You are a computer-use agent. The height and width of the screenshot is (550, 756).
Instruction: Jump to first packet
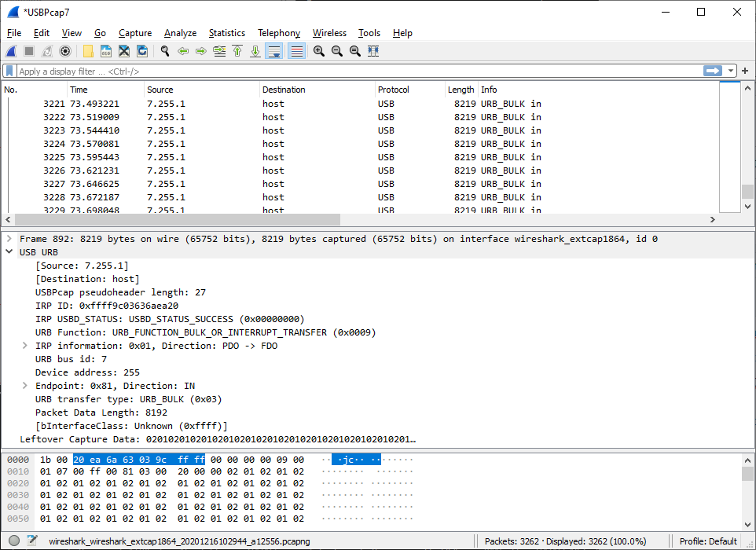click(237, 51)
